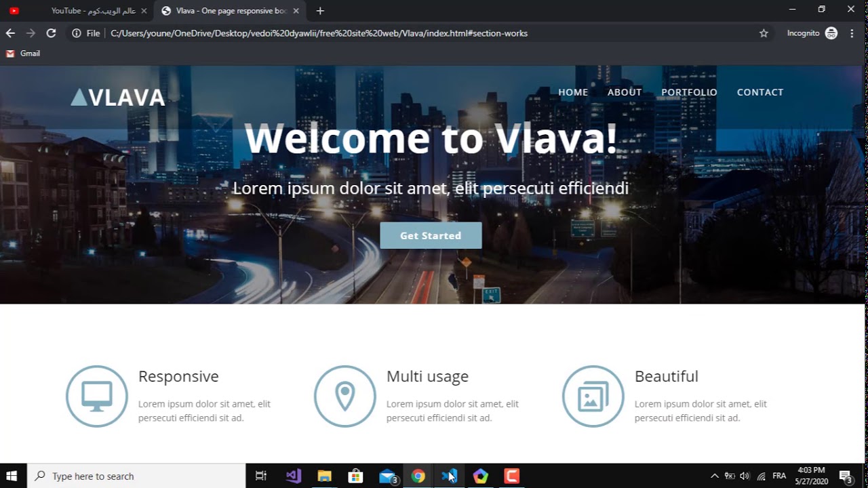Open the CONTACT nav link

point(760,92)
